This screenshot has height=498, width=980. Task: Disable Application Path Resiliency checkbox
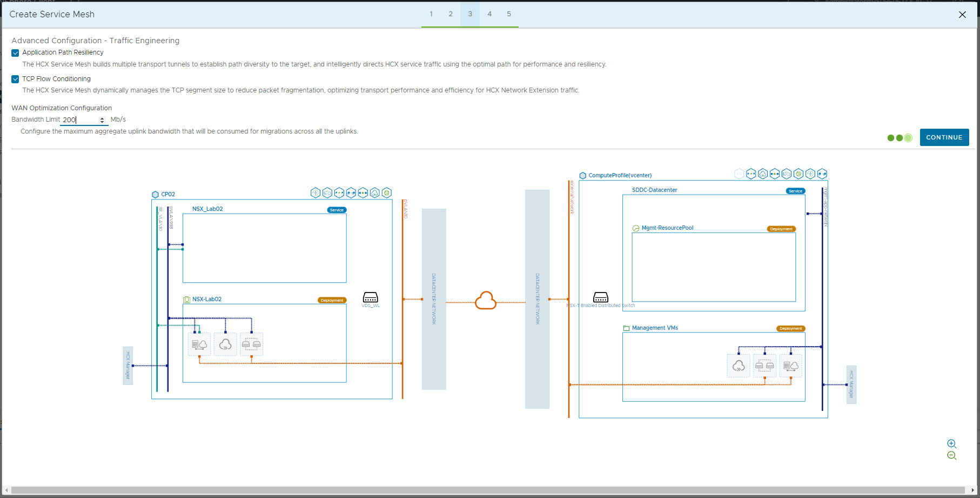click(x=15, y=53)
